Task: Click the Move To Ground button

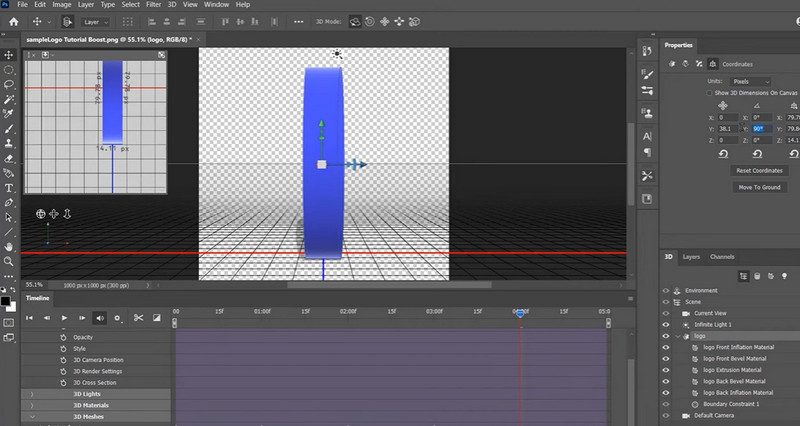Action: tap(759, 187)
